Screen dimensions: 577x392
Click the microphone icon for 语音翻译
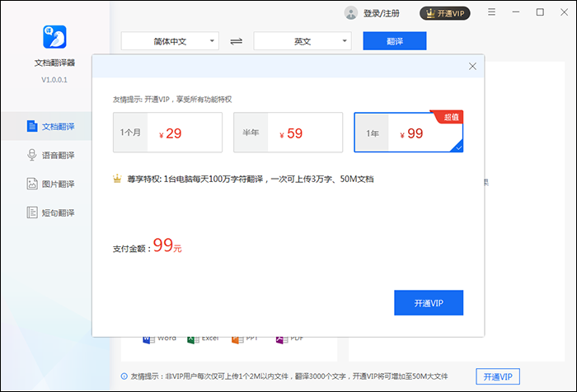(x=32, y=155)
